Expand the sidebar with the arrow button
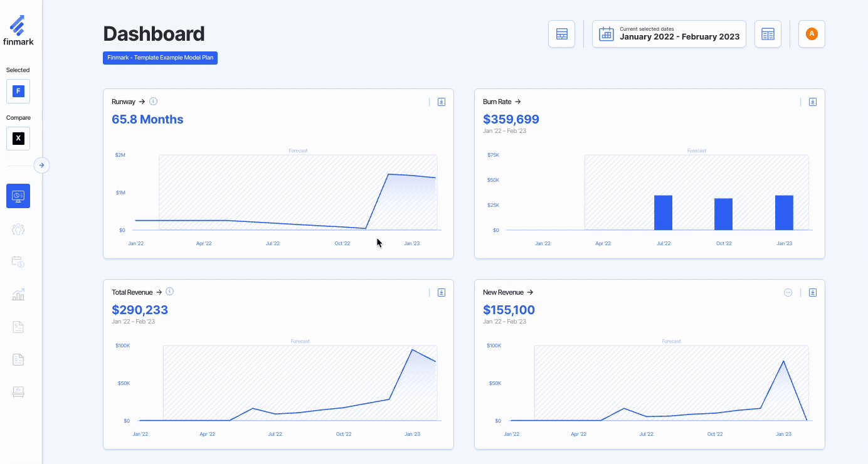 click(41, 166)
